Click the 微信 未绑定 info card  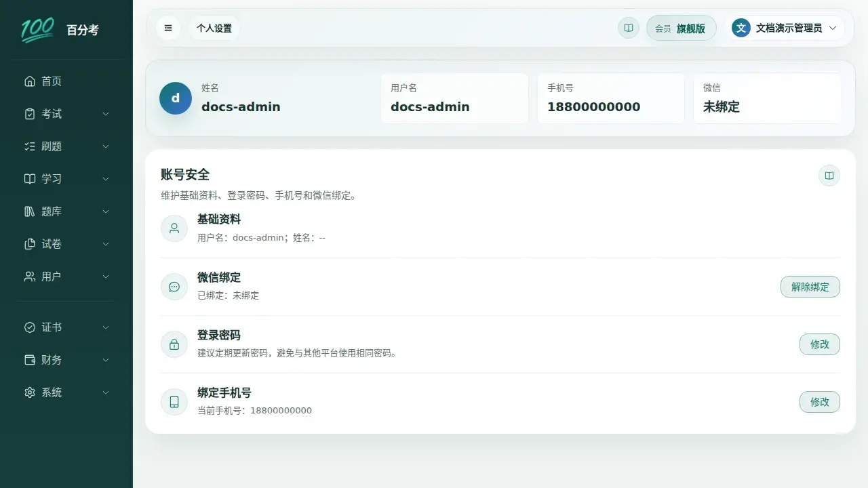tap(767, 98)
